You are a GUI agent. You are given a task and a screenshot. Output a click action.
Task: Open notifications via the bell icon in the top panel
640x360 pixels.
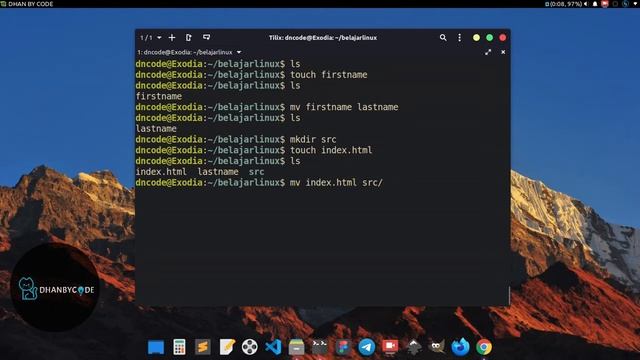(595, 4)
